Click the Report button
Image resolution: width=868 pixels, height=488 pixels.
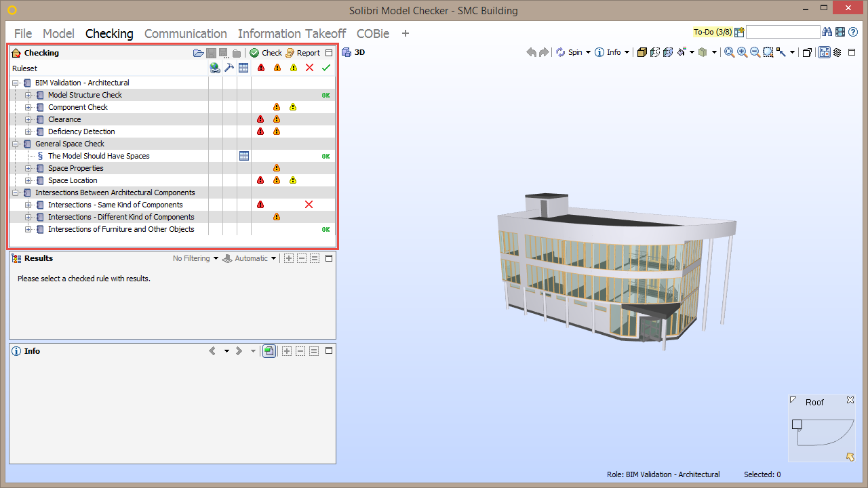pos(307,52)
